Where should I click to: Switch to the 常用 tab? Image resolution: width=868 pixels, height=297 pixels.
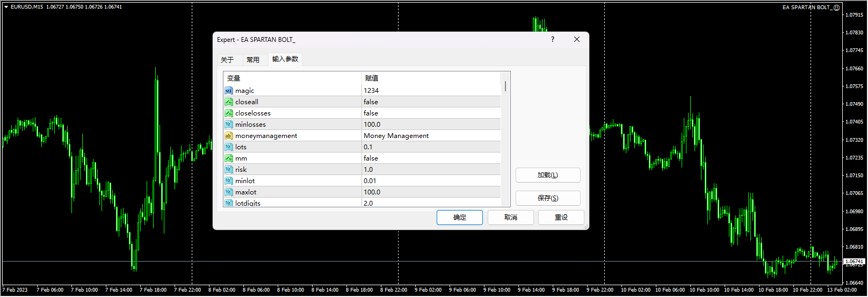coord(253,60)
